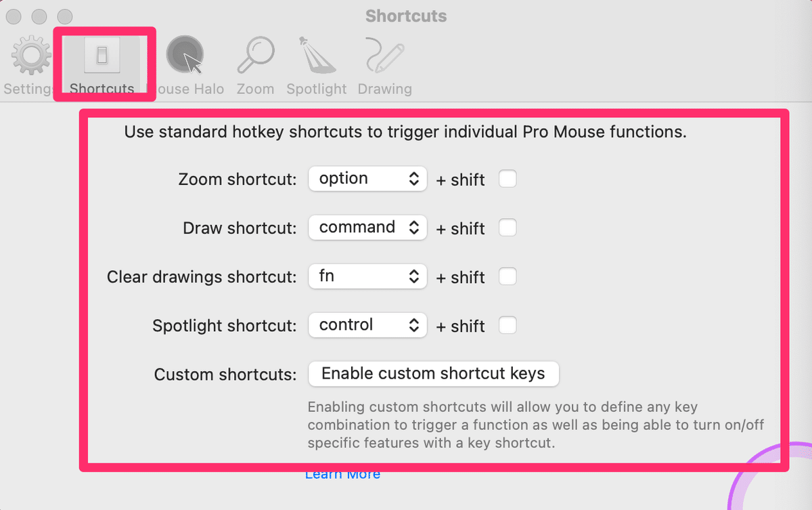Screen dimensions: 812x510
Task: Open the Drawing pencil icon
Action: click(x=384, y=55)
